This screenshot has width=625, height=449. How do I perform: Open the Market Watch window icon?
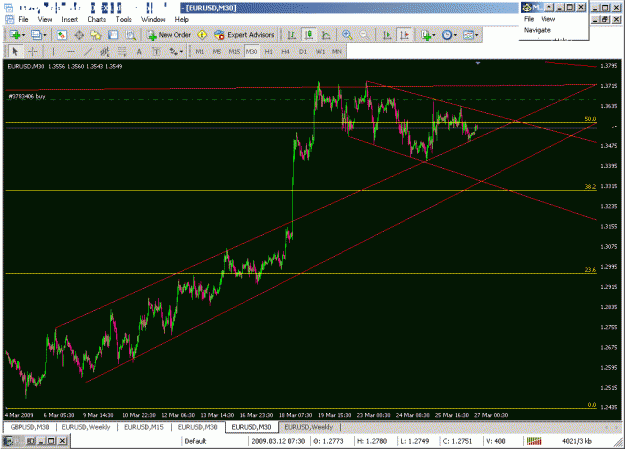coord(61,35)
